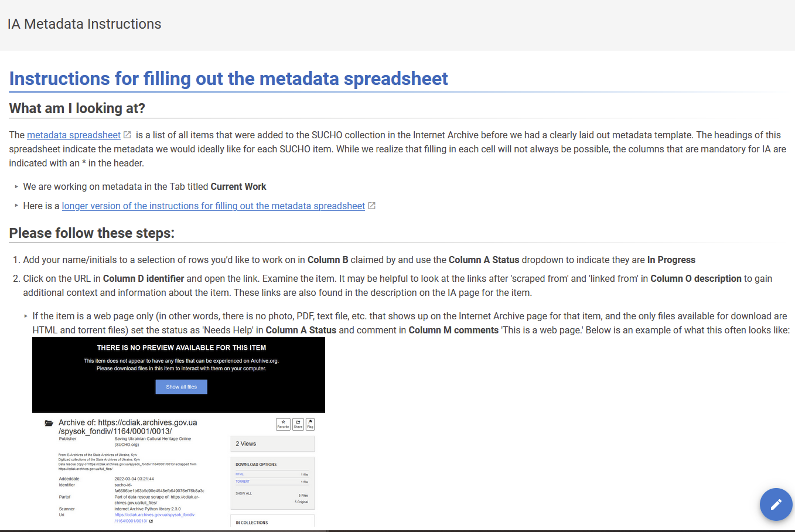Click 'Internet Archive Python library 2.3.0' text

tap(148, 509)
